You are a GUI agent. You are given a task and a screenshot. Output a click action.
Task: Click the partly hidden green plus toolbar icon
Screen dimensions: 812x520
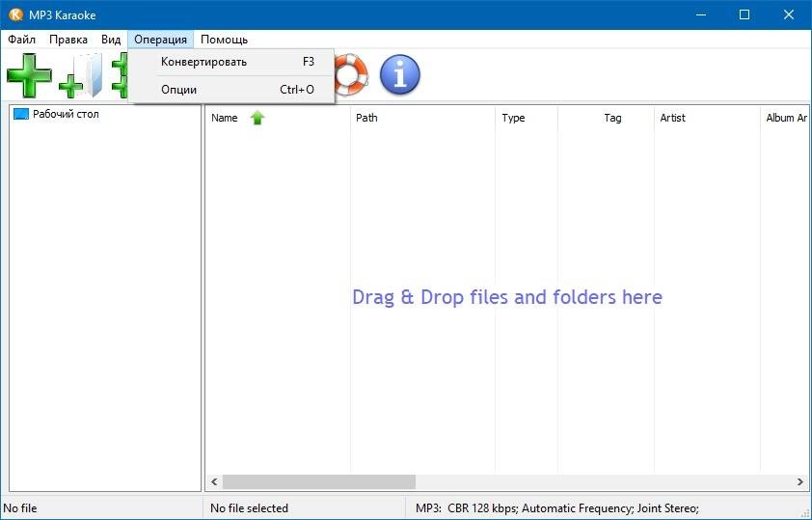tap(121, 75)
